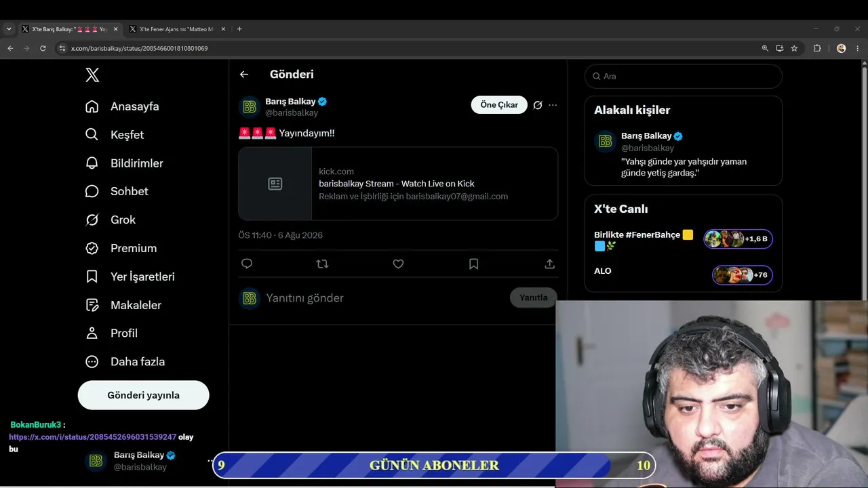Bookmark the post using the bookmark icon
The image size is (868, 488).
point(474,264)
